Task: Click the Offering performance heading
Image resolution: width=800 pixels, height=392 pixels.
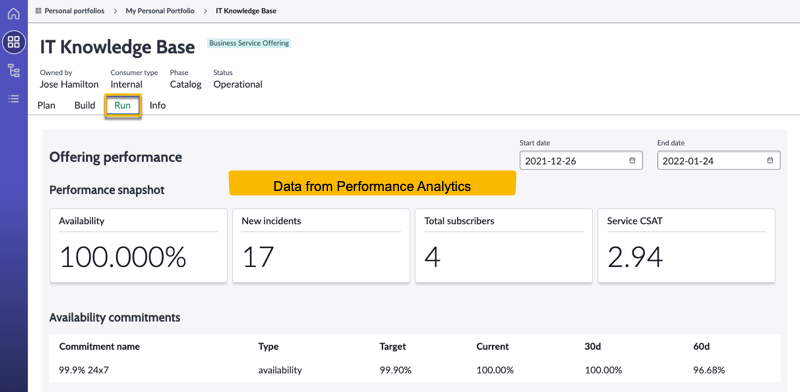Action: (x=115, y=157)
